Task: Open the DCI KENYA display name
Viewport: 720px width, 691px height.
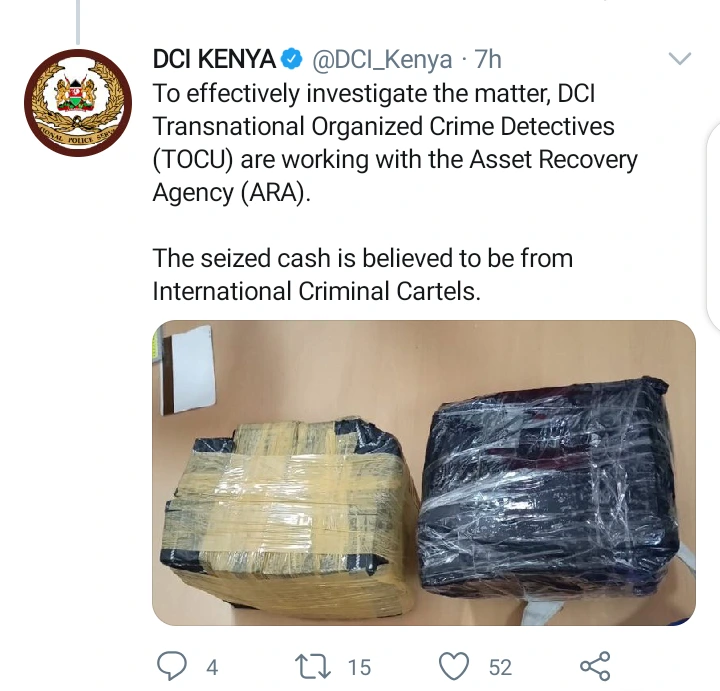Action: [x=214, y=59]
